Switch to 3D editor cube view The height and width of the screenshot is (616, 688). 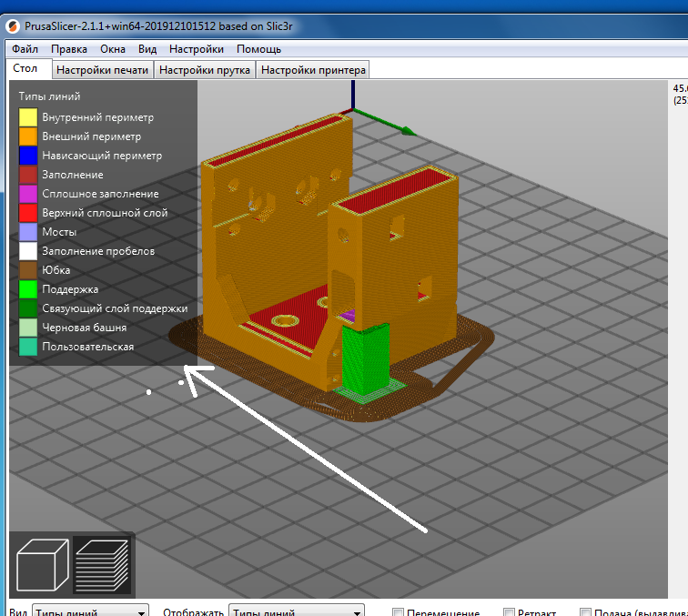[43, 565]
